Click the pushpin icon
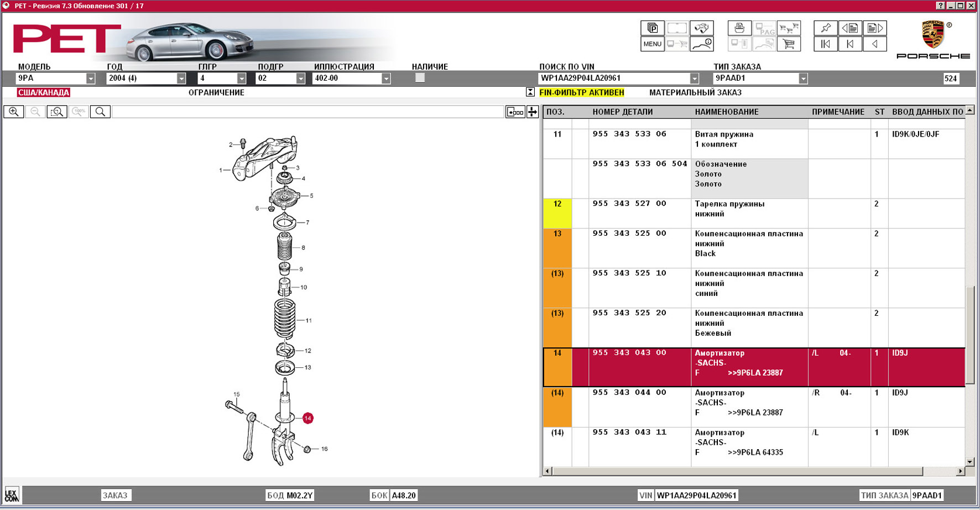This screenshot has width=980, height=510. click(825, 28)
